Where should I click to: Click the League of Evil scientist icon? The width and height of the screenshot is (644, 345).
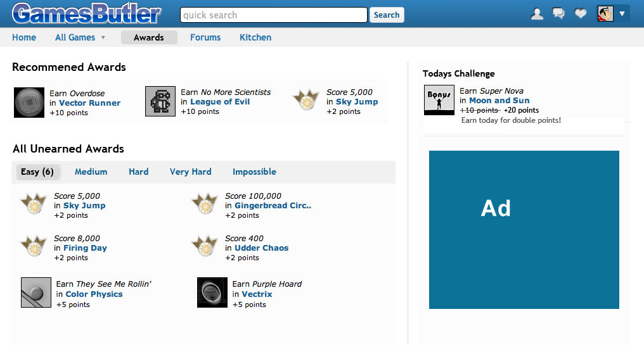(160, 101)
